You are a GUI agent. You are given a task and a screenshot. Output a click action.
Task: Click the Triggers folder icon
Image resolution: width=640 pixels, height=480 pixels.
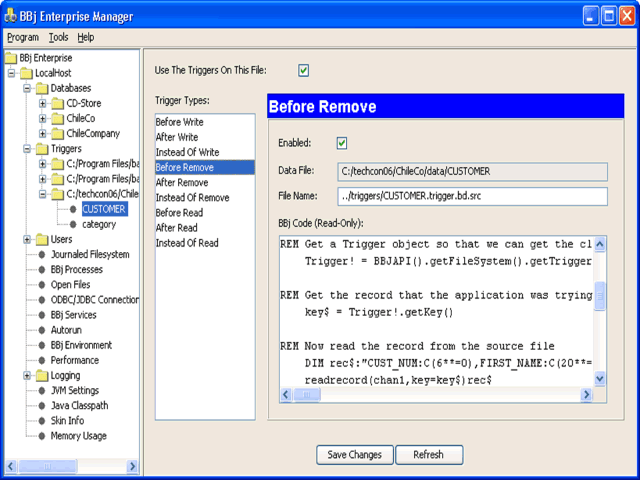pos(42,149)
